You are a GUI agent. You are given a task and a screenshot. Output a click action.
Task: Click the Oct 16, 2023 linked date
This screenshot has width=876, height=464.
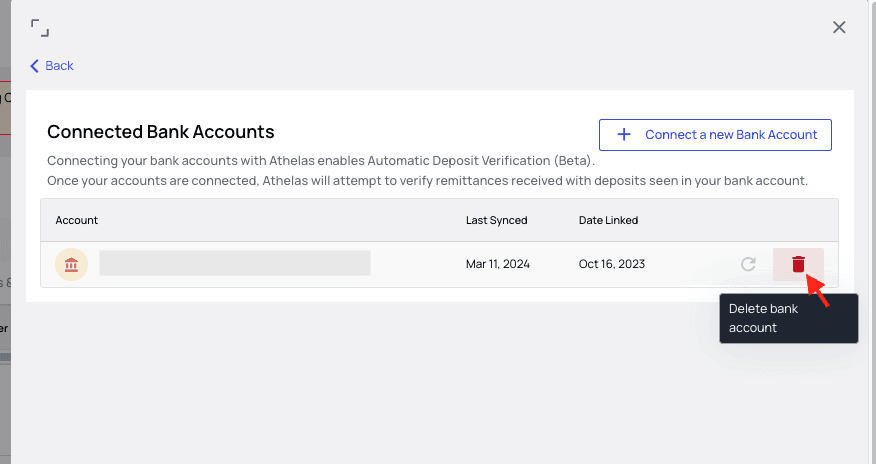click(x=611, y=264)
